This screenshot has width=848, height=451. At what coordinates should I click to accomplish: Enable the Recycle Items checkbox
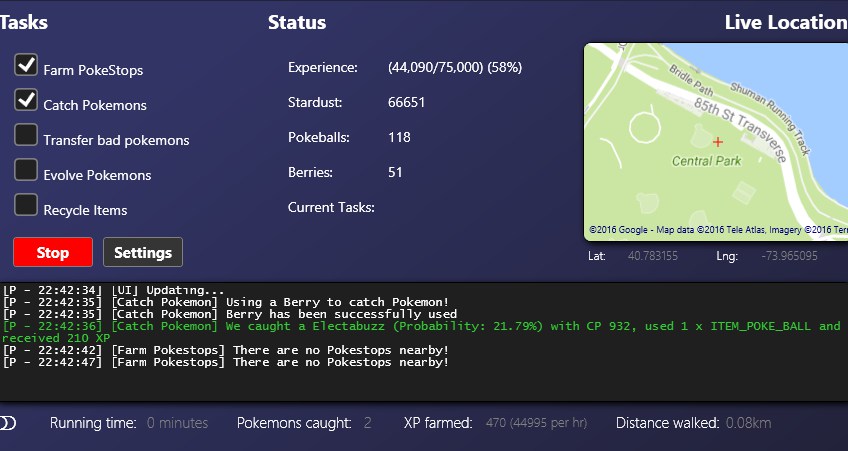pos(26,205)
